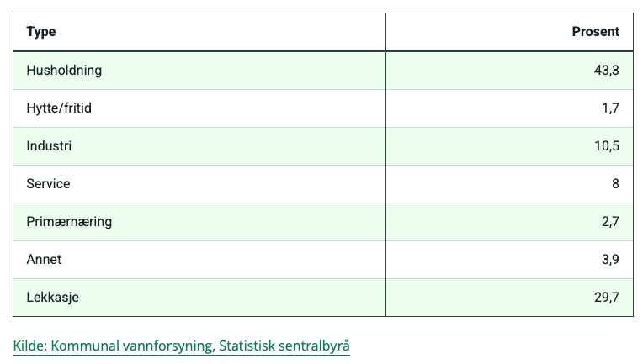Click the 43,3 percent value
Screen dimensions: 643x364
pos(607,71)
